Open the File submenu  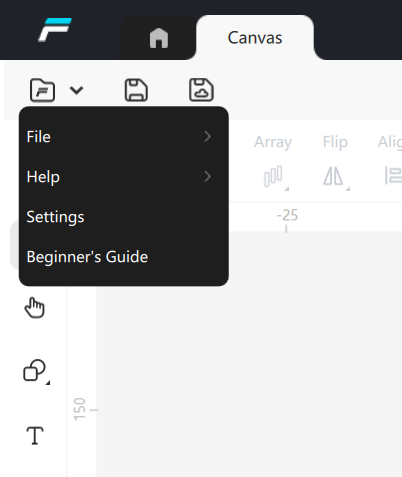click(124, 137)
